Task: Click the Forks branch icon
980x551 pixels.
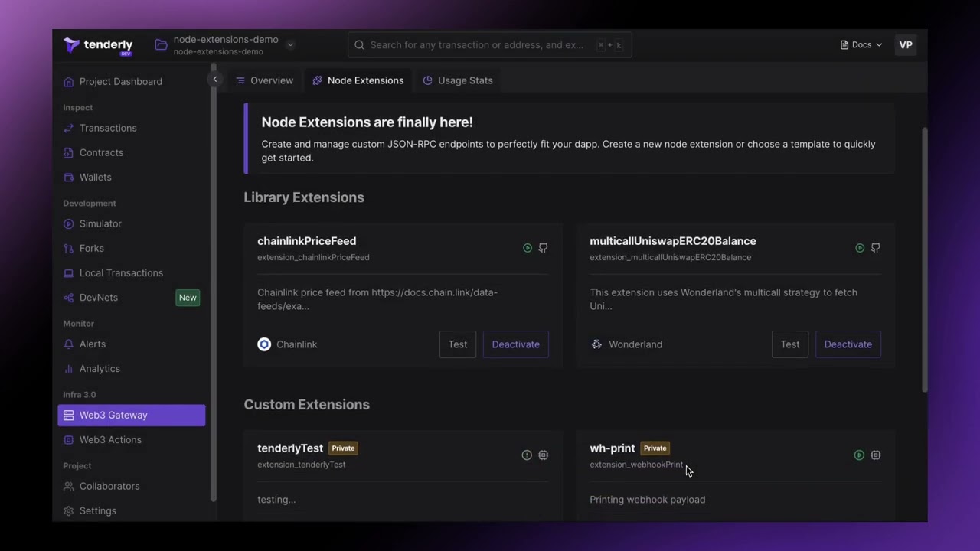Action: pos(69,248)
